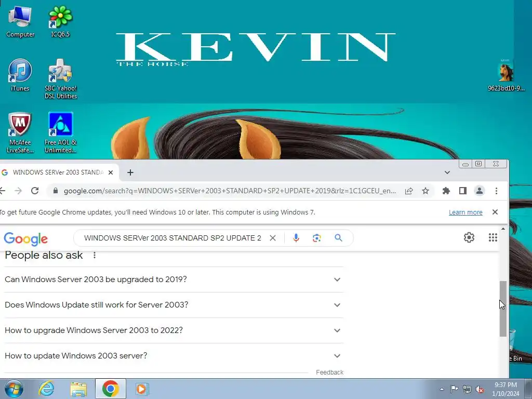532x399 pixels.
Task: Launch Internet Explorer from taskbar
Action: (46, 389)
